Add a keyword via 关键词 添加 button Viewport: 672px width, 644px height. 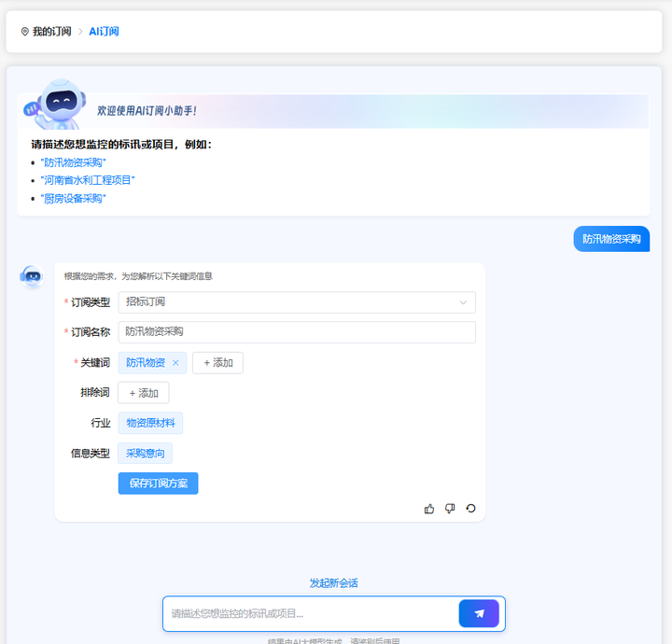[217, 363]
